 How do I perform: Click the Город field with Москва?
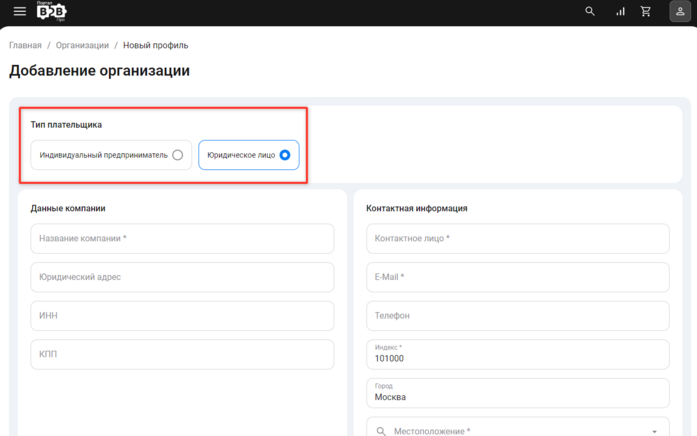(518, 393)
